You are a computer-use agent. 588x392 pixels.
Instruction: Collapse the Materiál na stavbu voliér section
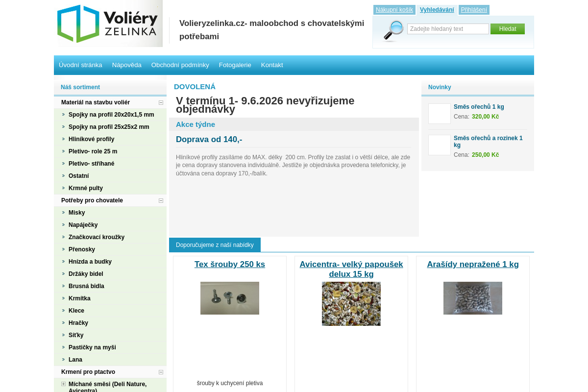160,102
